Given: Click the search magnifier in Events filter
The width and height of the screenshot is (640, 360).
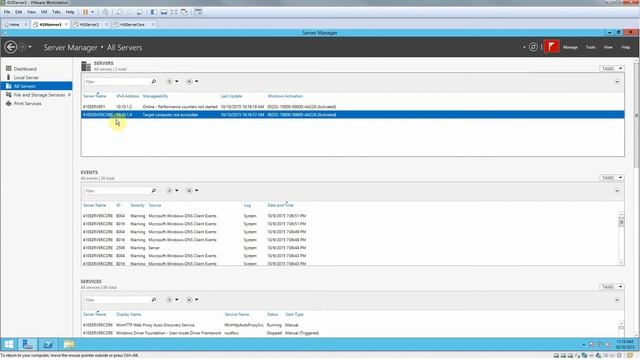Looking at the screenshot, I should (x=154, y=191).
